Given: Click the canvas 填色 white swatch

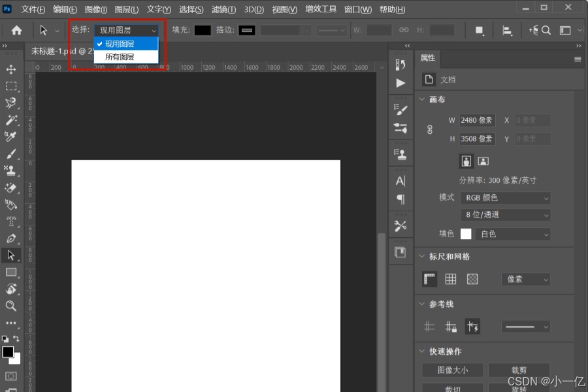Looking at the screenshot, I should tap(466, 234).
